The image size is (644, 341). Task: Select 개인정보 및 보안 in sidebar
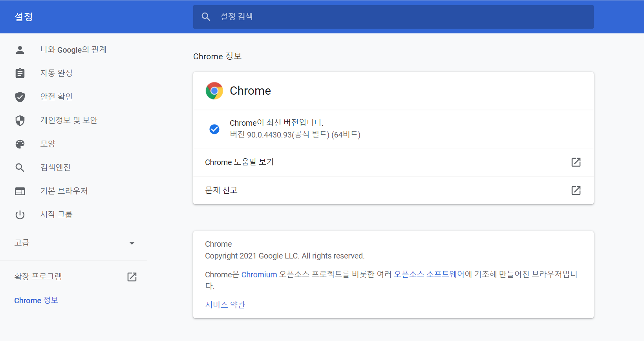click(69, 120)
